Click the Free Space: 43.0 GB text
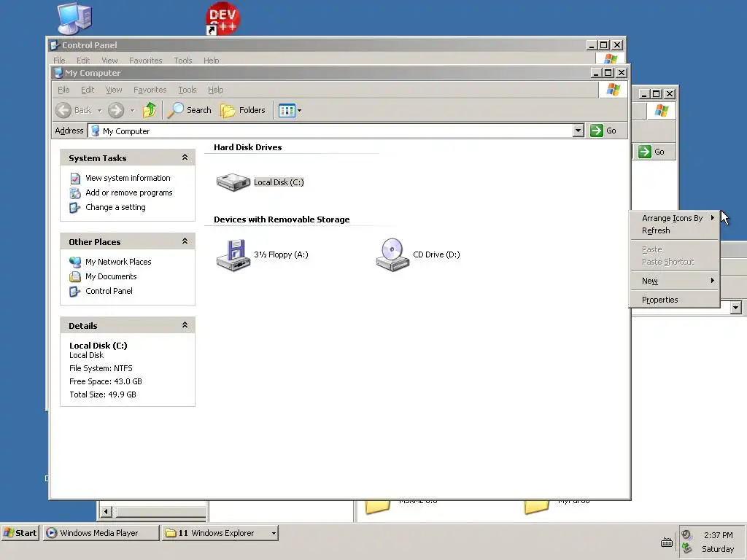Screen dimensions: 747x560 (105, 381)
